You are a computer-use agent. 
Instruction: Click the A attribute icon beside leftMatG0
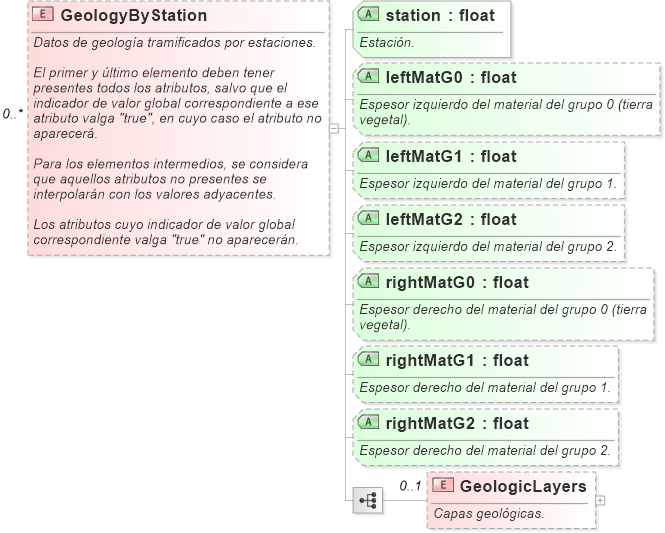coord(368,76)
